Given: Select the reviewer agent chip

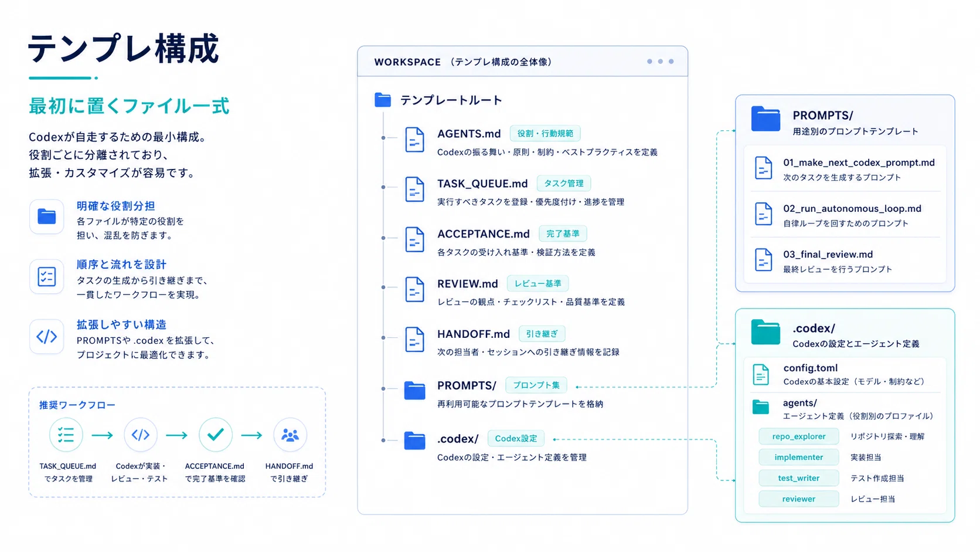Looking at the screenshot, I should pyautogui.click(x=798, y=499).
